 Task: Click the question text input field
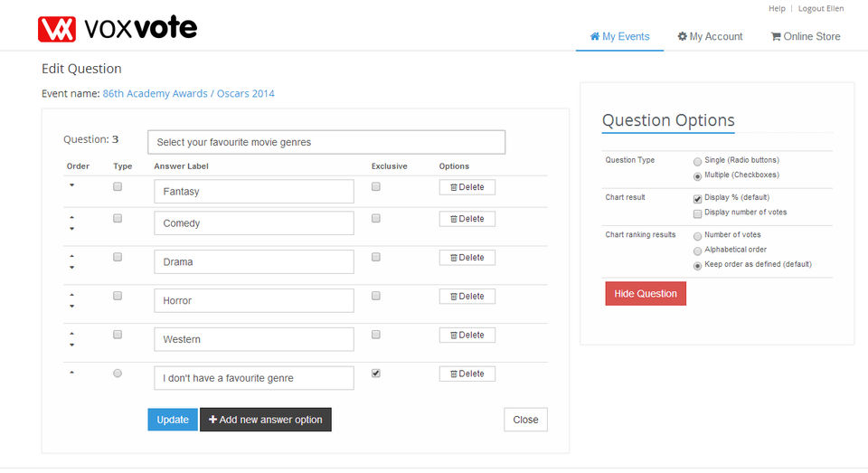[x=325, y=142]
